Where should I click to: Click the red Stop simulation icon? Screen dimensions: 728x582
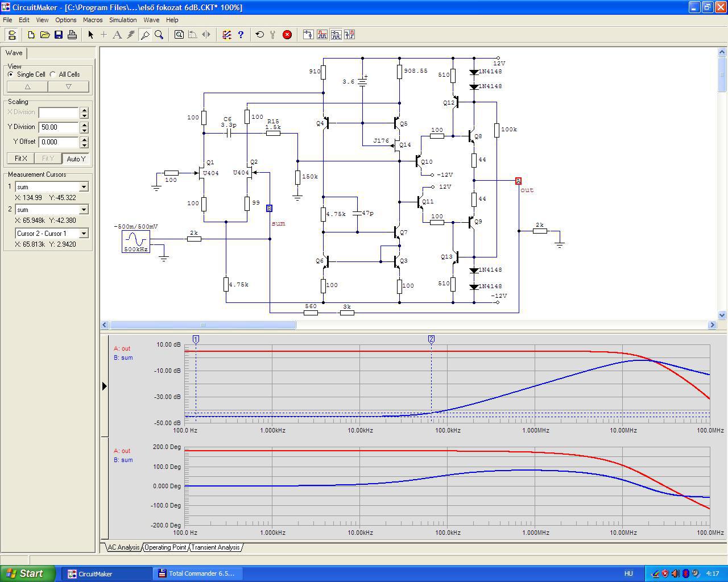287,35
